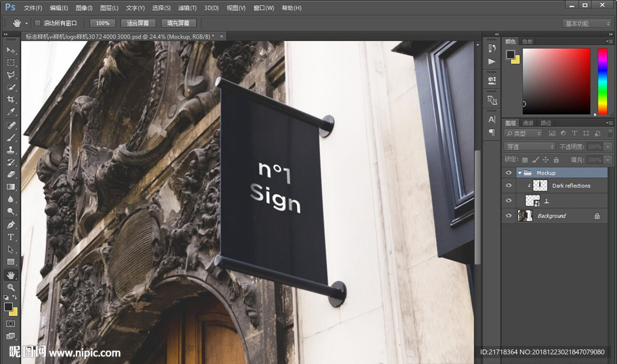Select the Path Selection tool
Screen dimensions: 617x364
click(11, 249)
